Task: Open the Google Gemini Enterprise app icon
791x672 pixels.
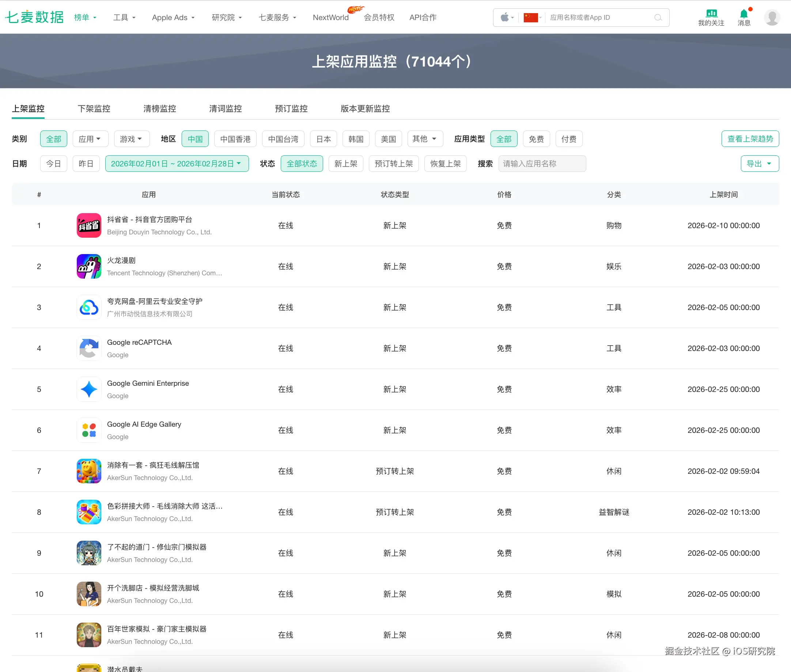Action: tap(89, 389)
